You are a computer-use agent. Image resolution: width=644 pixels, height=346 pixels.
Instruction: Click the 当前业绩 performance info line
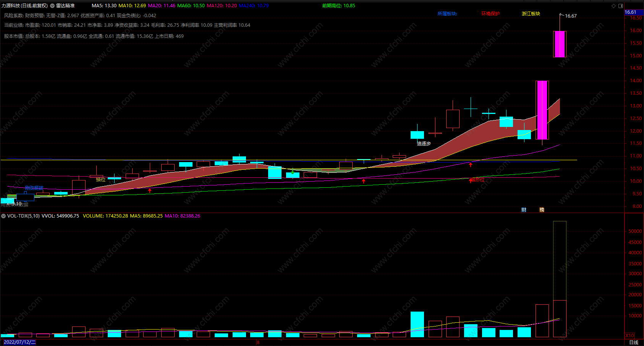[127, 25]
